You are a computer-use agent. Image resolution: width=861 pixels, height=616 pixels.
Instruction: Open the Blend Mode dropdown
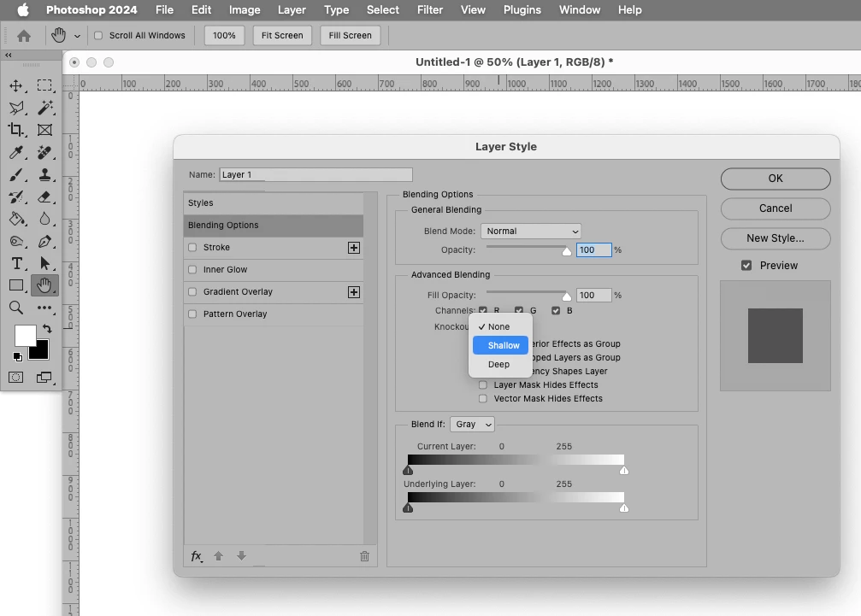pos(531,232)
